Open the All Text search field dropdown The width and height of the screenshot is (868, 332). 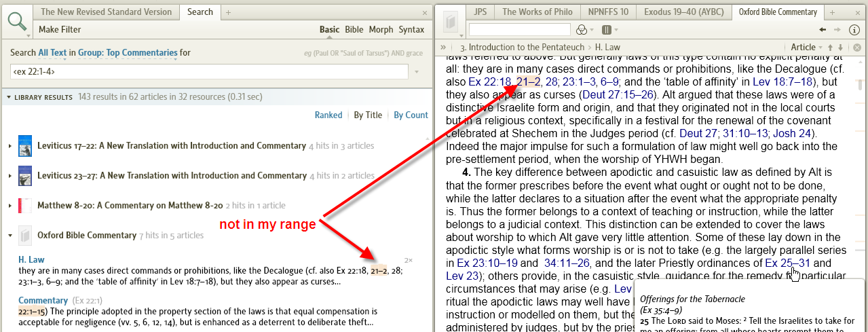coord(52,52)
